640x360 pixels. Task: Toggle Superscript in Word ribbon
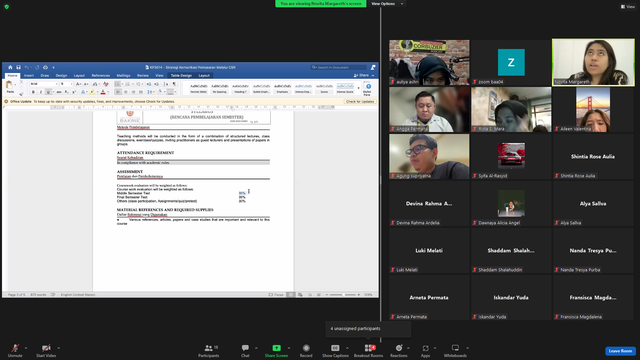click(x=74, y=92)
